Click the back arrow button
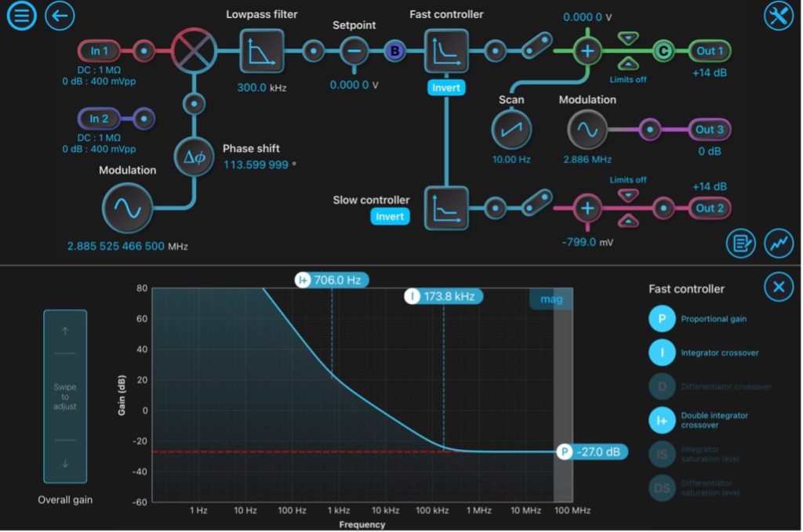 click(60, 15)
